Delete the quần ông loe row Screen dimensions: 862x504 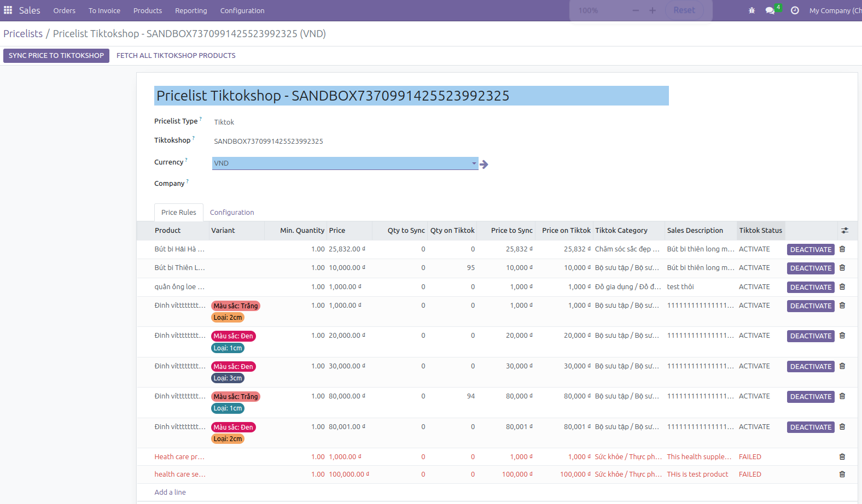842,287
